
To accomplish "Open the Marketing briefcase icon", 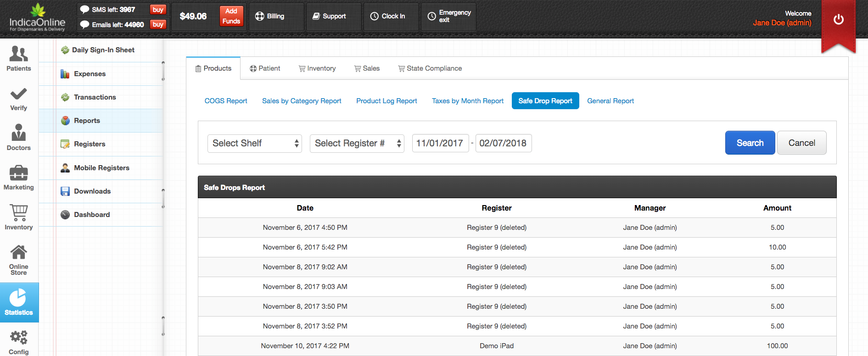I will 18,173.
